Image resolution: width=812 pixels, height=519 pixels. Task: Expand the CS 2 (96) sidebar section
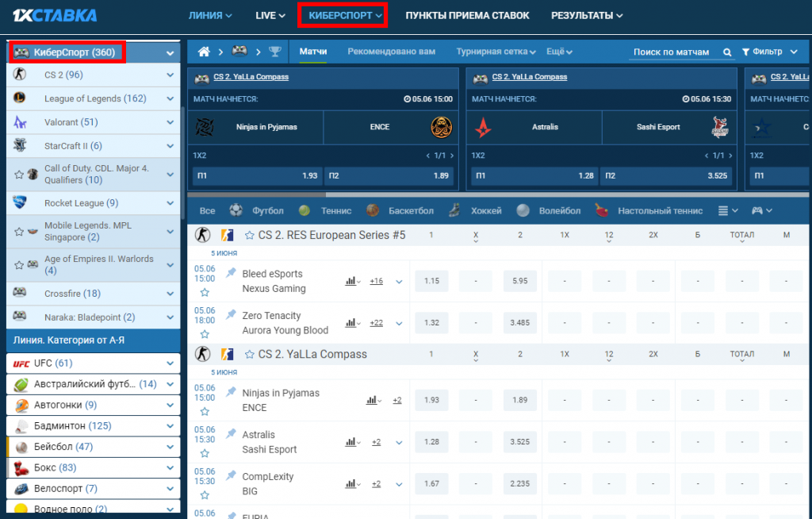[170, 75]
